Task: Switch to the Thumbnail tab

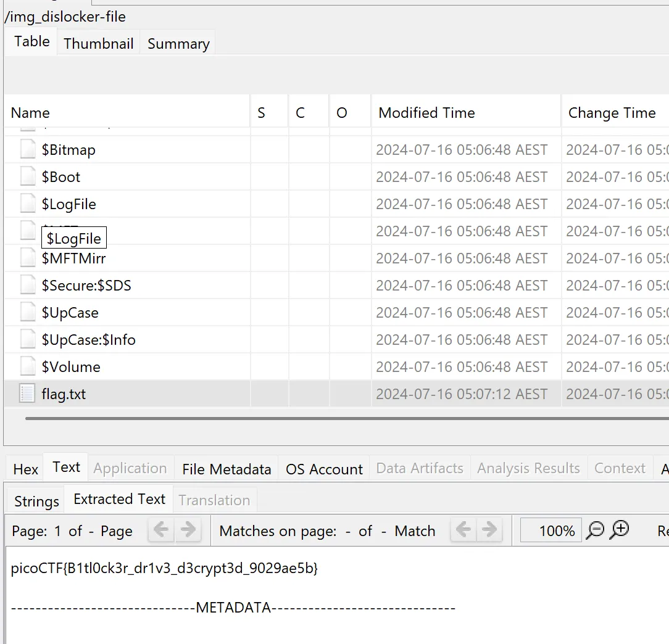Action: [x=99, y=44]
